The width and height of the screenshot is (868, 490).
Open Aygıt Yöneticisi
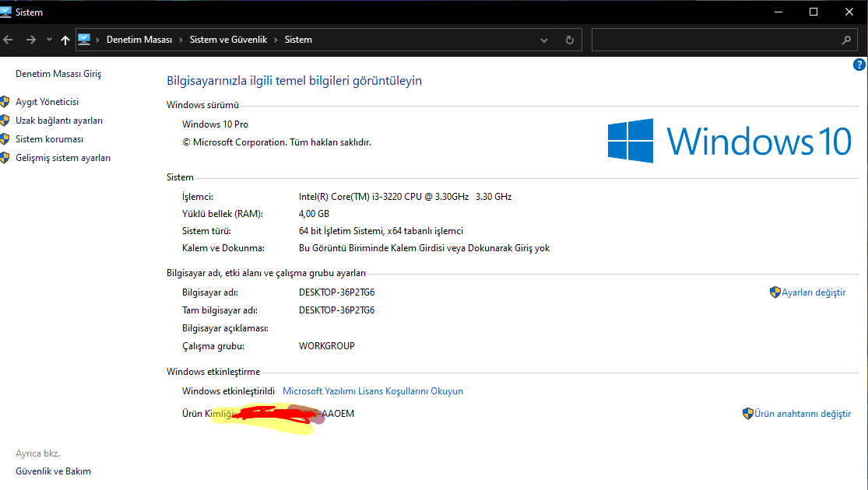click(47, 102)
